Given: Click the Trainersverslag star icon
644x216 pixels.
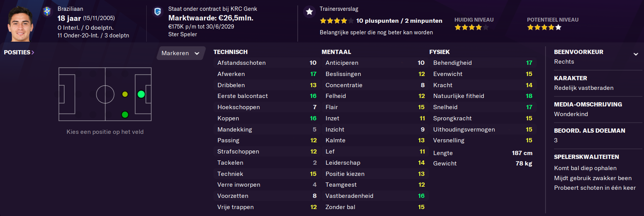Looking at the screenshot, I should click(x=309, y=12).
